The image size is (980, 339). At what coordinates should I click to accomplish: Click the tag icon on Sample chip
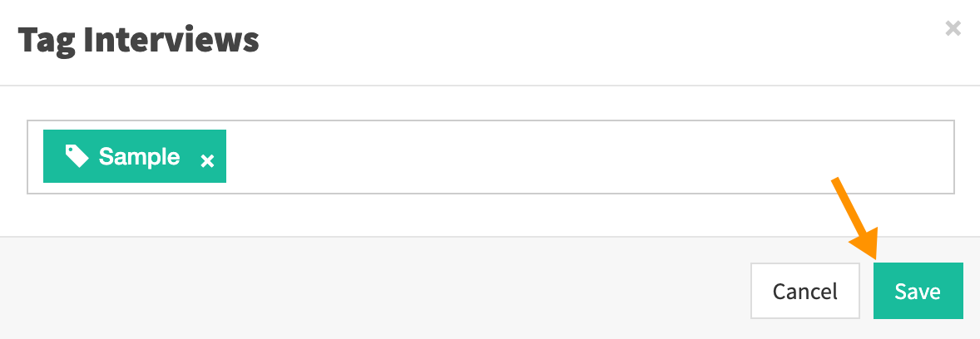point(77,156)
